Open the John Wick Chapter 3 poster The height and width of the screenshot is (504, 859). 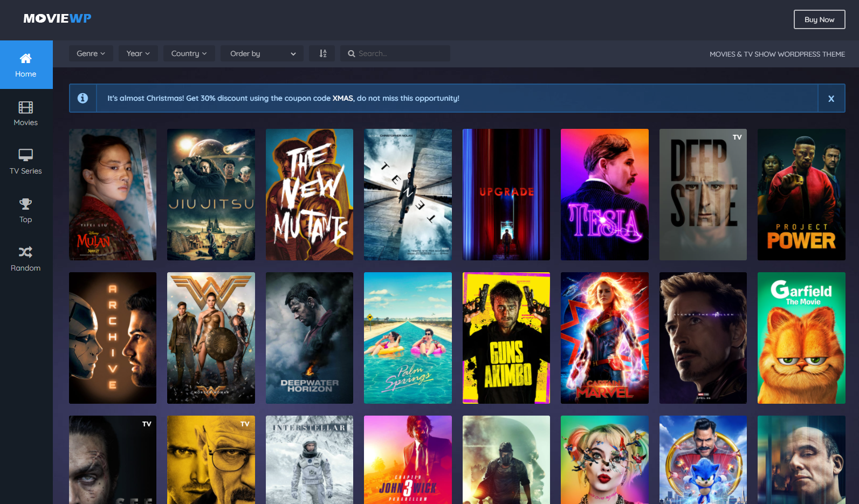408,460
